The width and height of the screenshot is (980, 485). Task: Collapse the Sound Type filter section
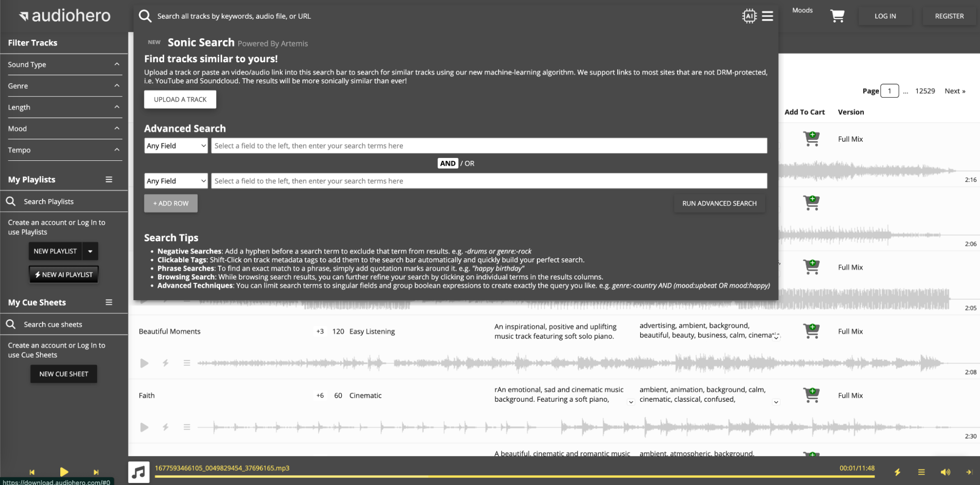(x=117, y=64)
